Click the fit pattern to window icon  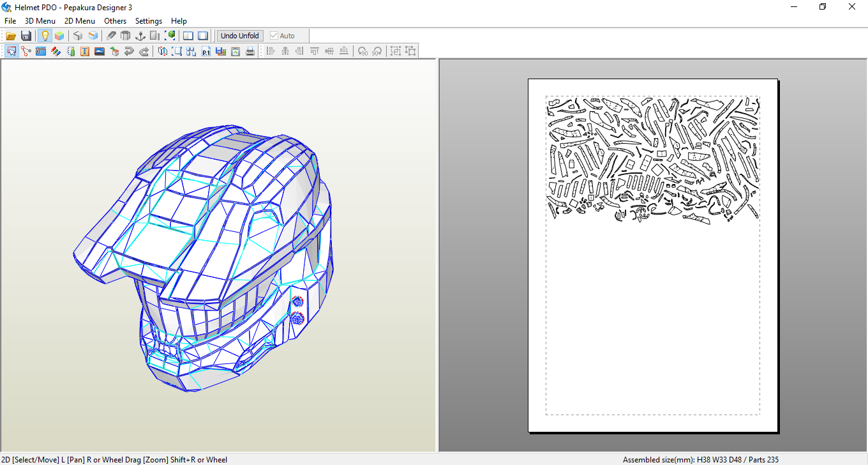[177, 52]
